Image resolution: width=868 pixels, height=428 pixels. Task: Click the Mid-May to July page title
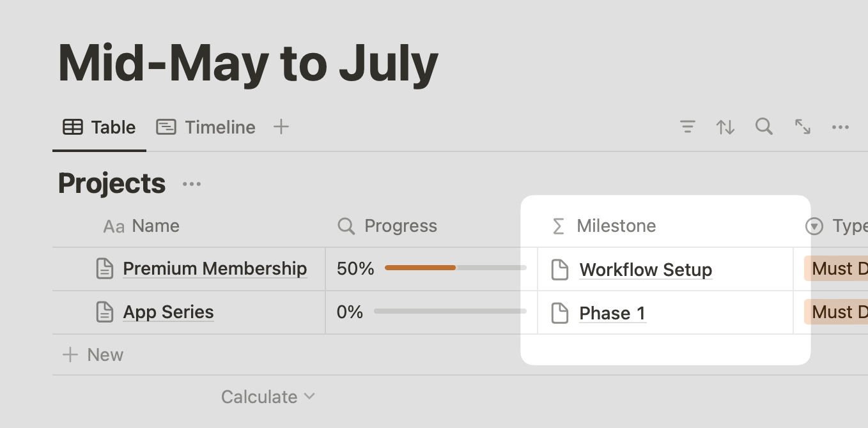click(x=248, y=65)
